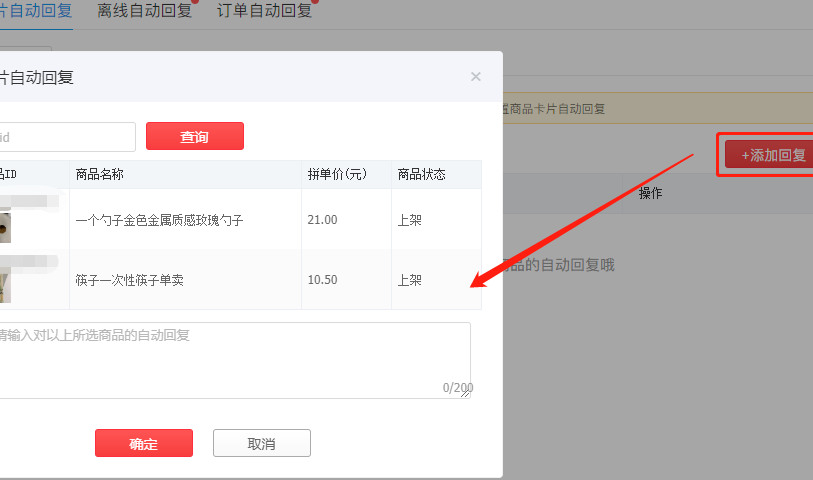Viewport: 813px width, 480px height.
Task: Confirm with the 确定 button
Action: pyautogui.click(x=143, y=444)
